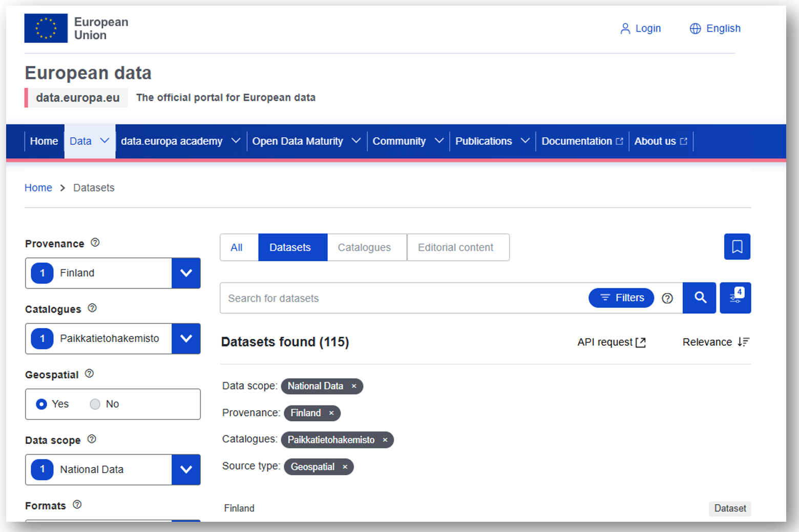Expand the Community menu chevron
The width and height of the screenshot is (799, 532).
click(x=439, y=141)
